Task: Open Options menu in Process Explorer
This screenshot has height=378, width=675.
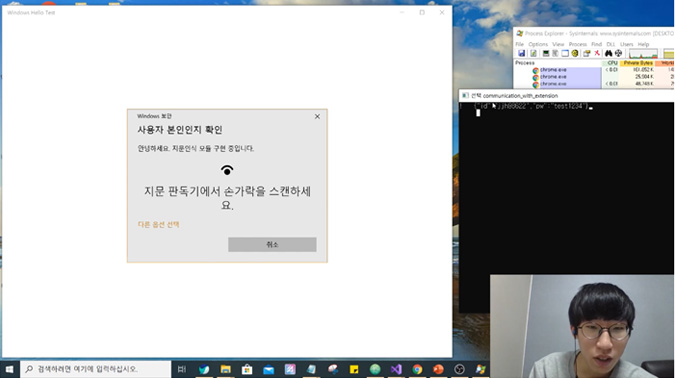Action: pos(538,44)
